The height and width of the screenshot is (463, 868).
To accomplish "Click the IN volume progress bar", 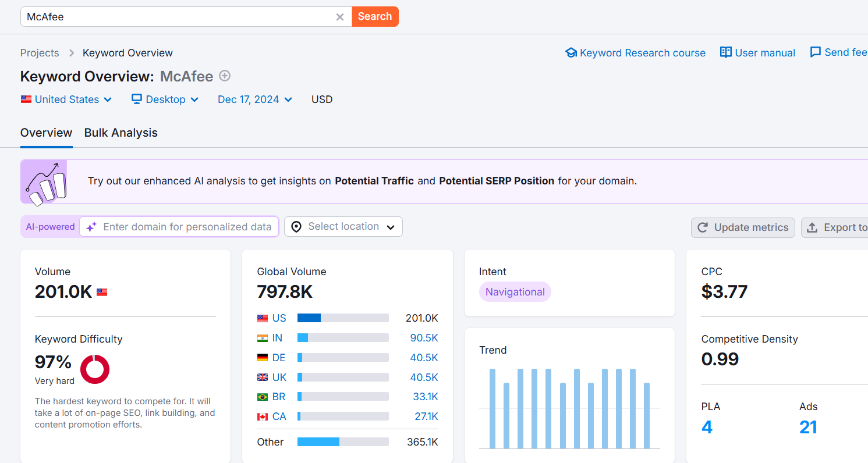I will [x=343, y=338].
